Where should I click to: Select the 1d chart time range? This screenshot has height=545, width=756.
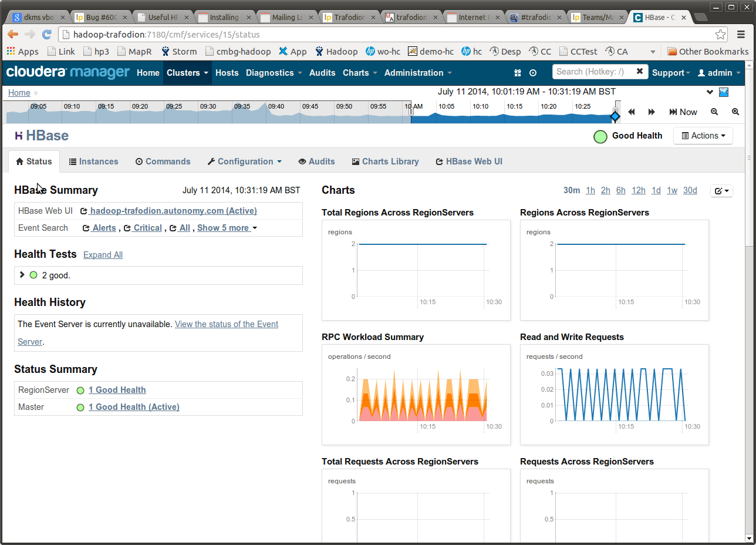click(656, 190)
